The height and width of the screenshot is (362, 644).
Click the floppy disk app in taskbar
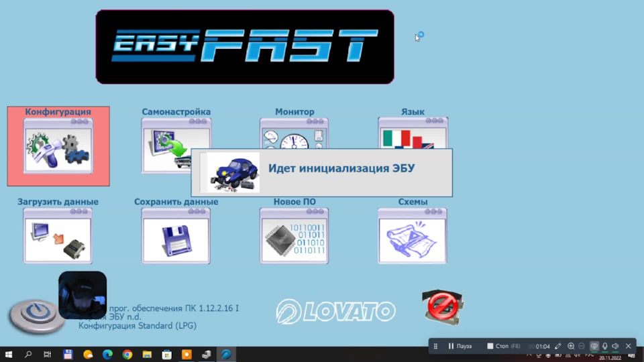(68, 354)
